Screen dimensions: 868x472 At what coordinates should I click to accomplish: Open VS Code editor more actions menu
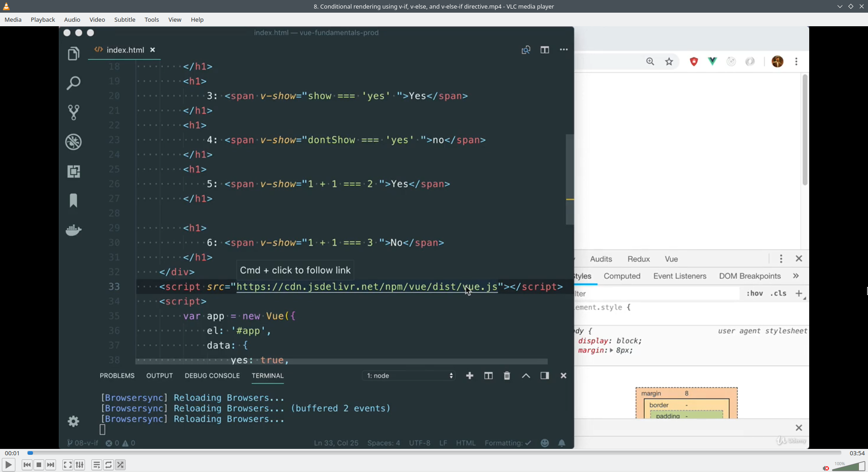point(563,50)
